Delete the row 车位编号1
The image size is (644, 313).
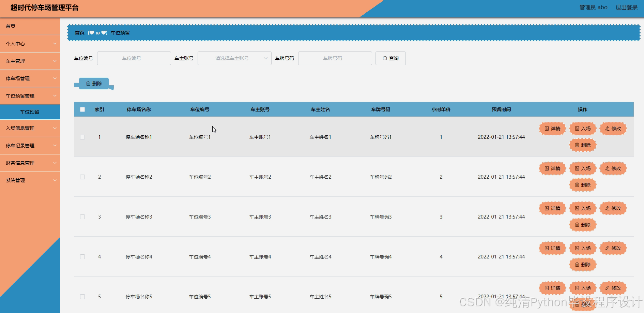(583, 145)
